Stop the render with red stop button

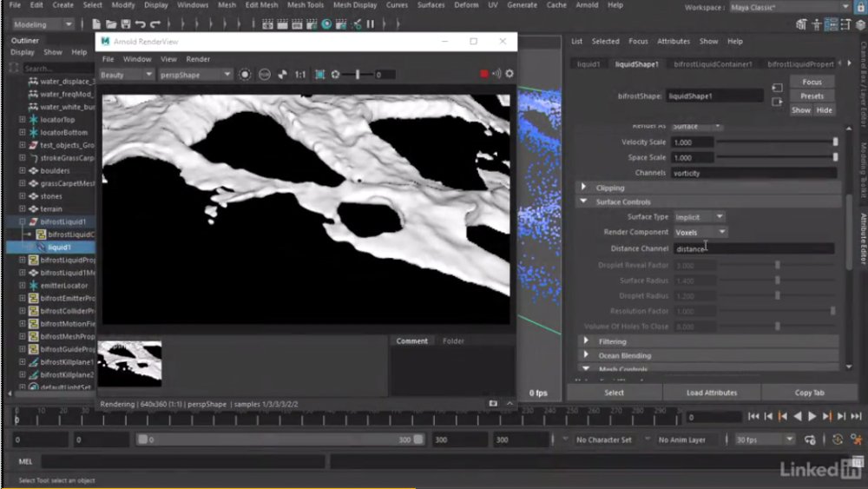[x=483, y=74]
